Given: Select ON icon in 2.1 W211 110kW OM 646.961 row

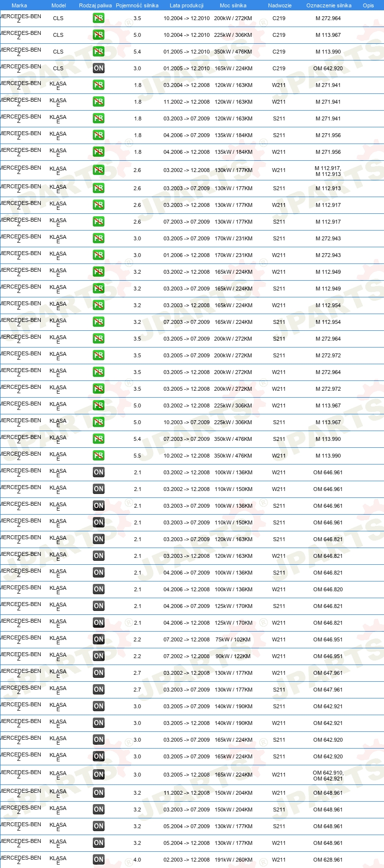Looking at the screenshot, I should (99, 489).
